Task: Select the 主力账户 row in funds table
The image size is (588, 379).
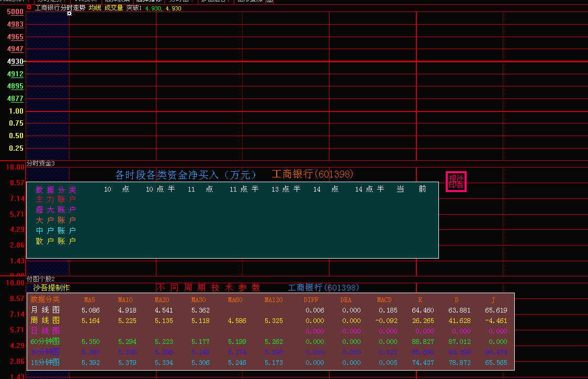Action: 56,199
